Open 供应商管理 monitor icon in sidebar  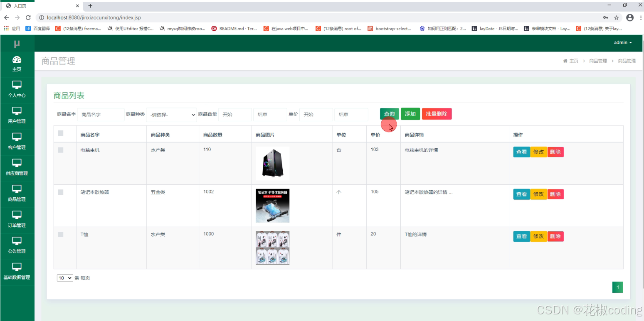pos(17,163)
